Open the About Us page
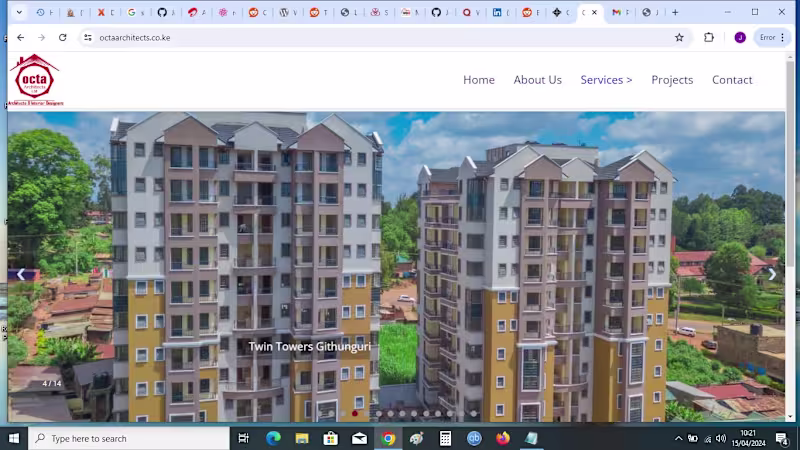Viewport: 800px width, 450px height. (x=537, y=80)
